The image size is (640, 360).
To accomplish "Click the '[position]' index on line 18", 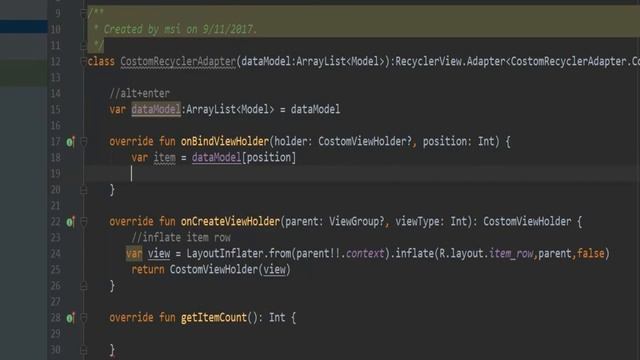I will point(269,158).
